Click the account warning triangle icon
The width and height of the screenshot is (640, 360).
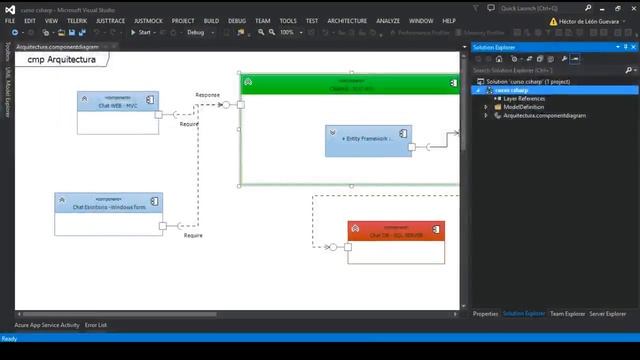(553, 22)
